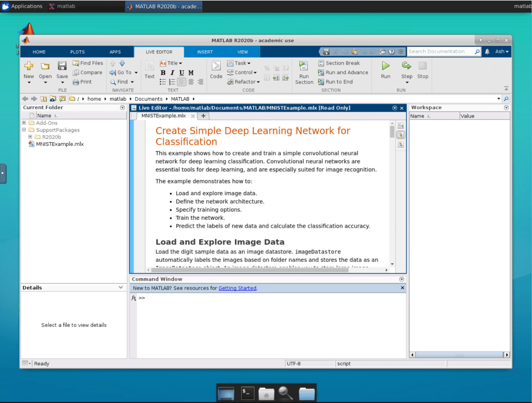The width and height of the screenshot is (532, 403).
Task: Save using quick access toolbar icon
Action: [326, 51]
